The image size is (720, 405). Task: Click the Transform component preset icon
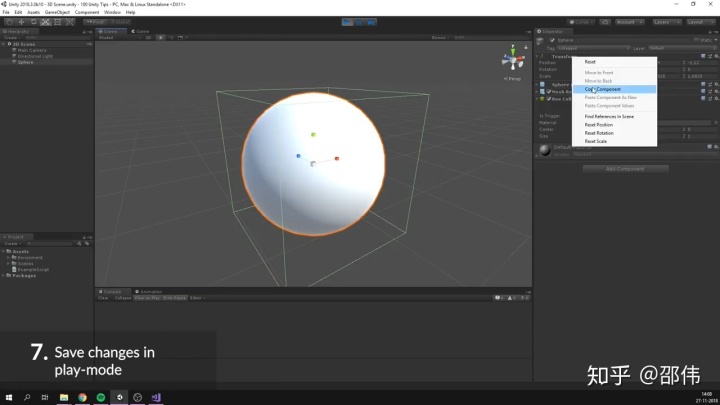tap(710, 56)
